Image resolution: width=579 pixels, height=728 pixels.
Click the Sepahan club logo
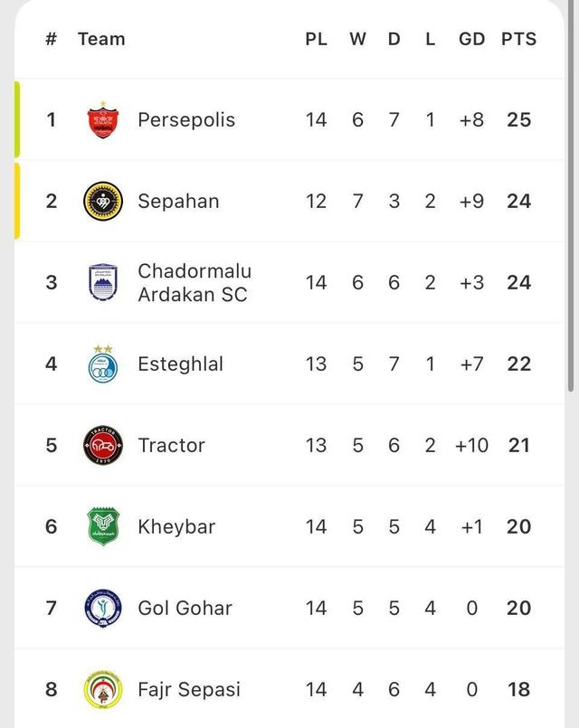pyautogui.click(x=102, y=201)
